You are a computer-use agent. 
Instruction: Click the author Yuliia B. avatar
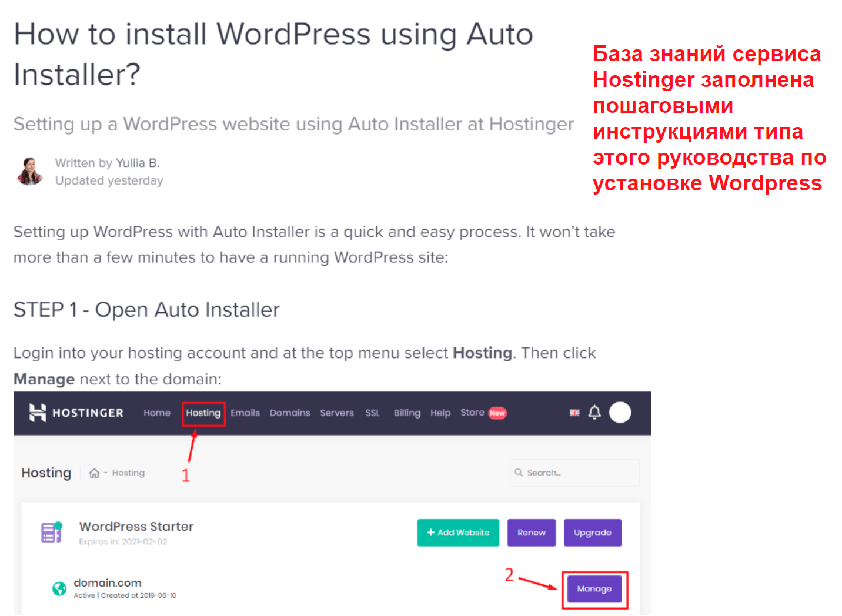pos(29,171)
